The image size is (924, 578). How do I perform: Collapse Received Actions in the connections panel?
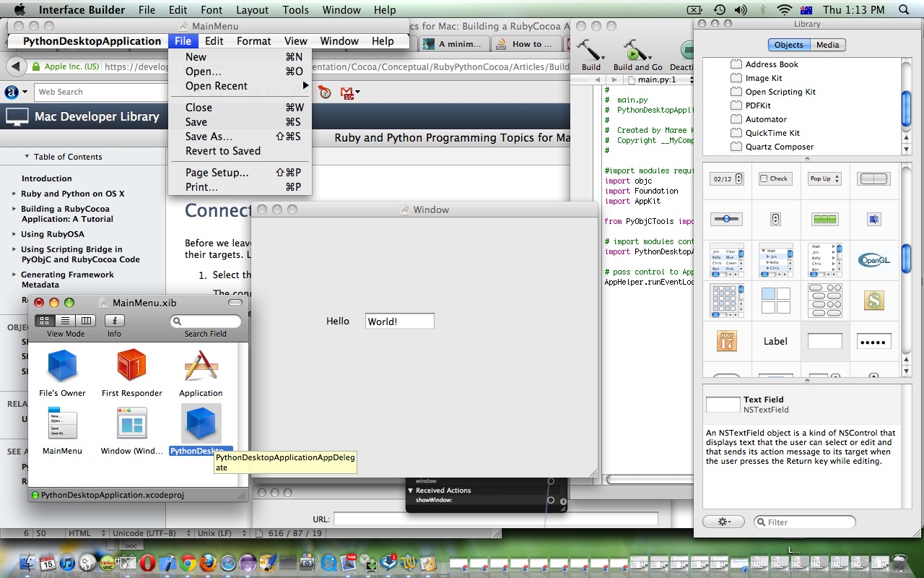(411, 490)
